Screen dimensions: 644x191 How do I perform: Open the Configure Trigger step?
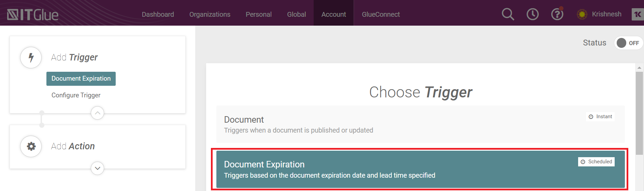pyautogui.click(x=76, y=95)
